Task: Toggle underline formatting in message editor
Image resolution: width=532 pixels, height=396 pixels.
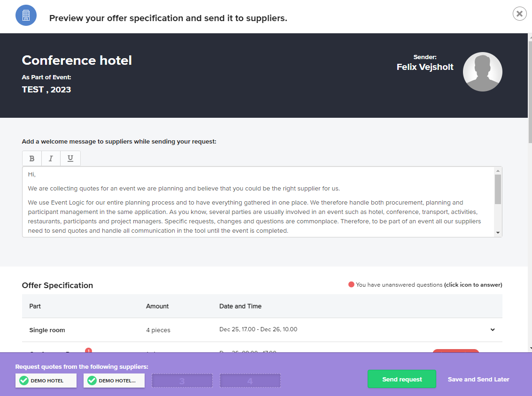Action: [x=70, y=158]
